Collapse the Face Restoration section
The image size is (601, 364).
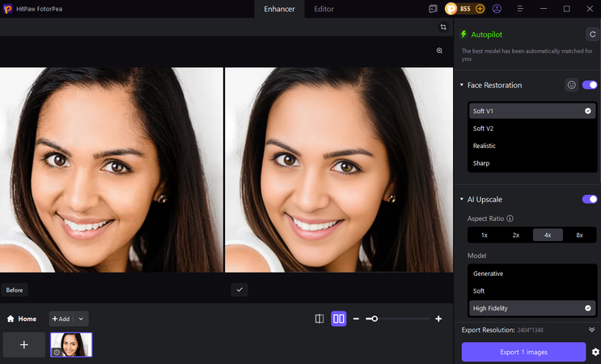(462, 85)
